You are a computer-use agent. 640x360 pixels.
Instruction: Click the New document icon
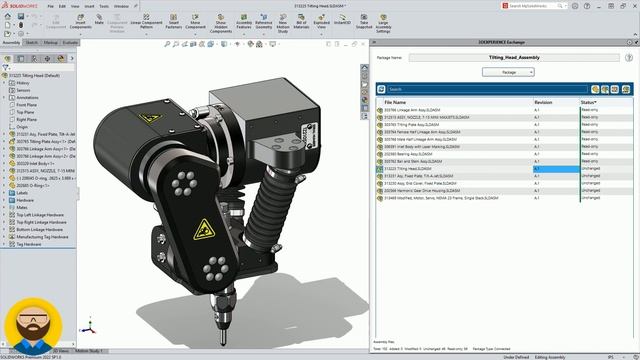pos(8,25)
